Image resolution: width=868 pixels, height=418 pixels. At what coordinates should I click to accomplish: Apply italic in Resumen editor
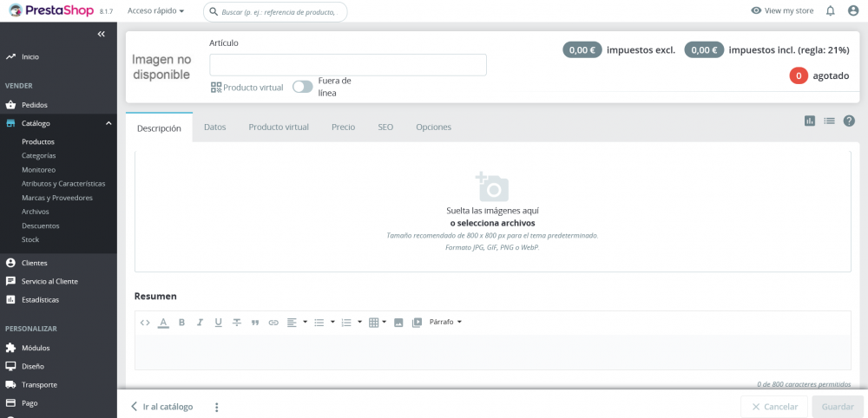click(200, 323)
